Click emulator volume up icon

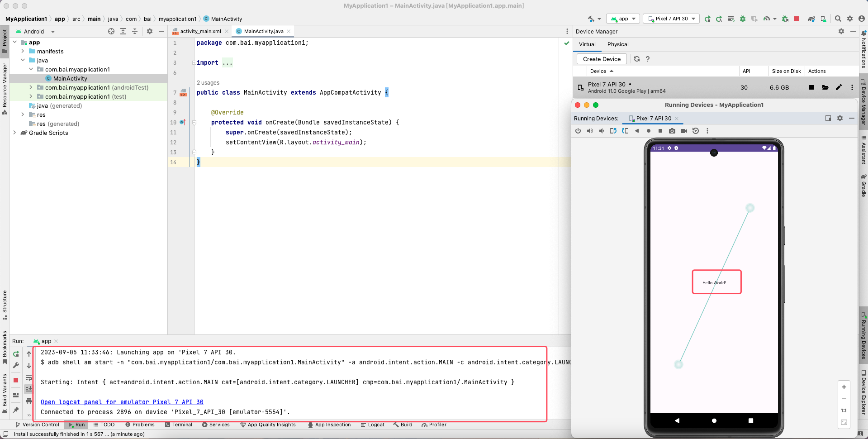click(x=590, y=131)
